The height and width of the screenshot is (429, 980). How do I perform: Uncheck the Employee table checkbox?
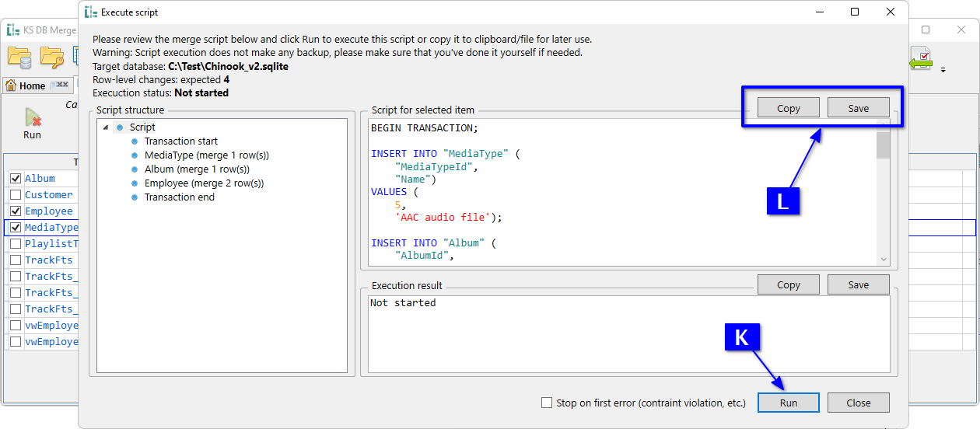pyautogui.click(x=15, y=211)
